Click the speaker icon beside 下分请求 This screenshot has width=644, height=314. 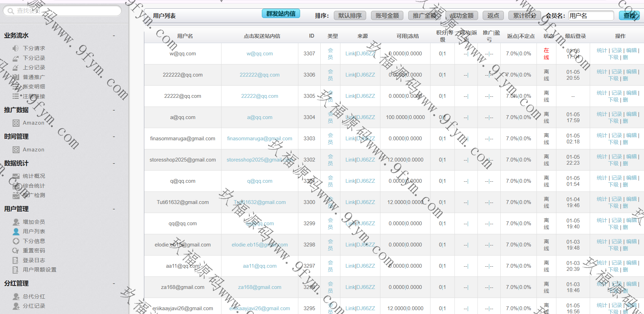[16, 48]
